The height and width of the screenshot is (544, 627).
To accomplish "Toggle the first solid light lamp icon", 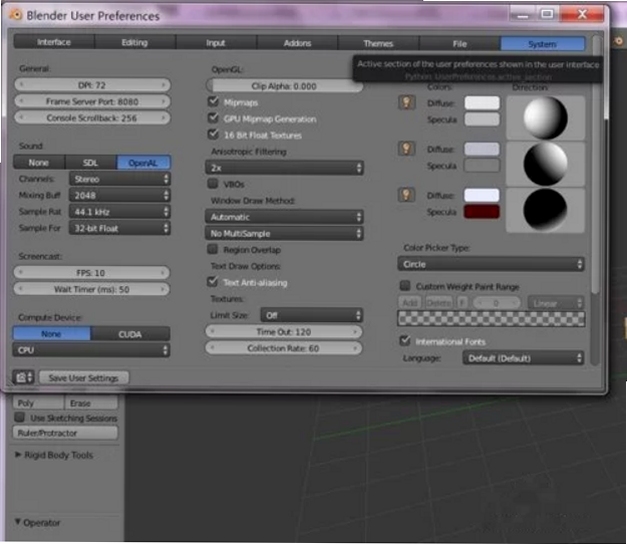I will click(406, 102).
